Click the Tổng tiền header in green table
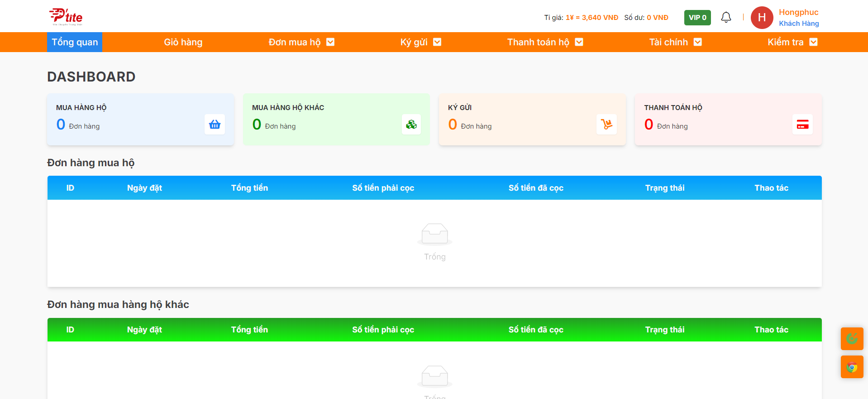This screenshot has height=399, width=868. (249, 330)
